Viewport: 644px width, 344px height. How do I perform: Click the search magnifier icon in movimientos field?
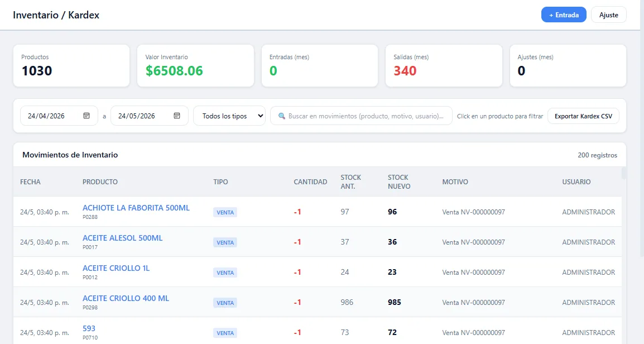[282, 116]
